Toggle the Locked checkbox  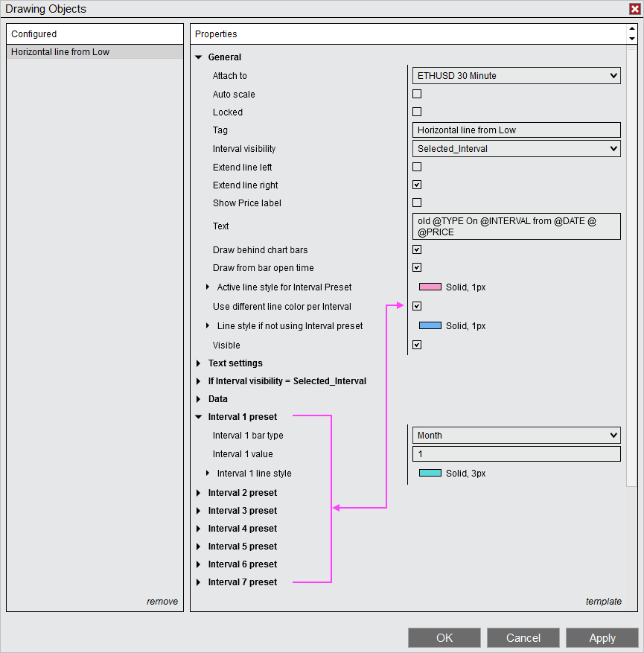(x=416, y=111)
